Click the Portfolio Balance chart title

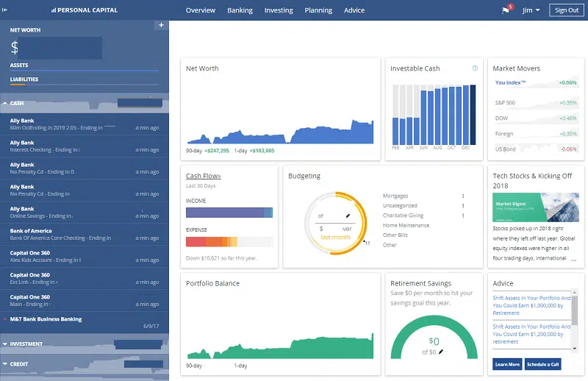pos(212,283)
